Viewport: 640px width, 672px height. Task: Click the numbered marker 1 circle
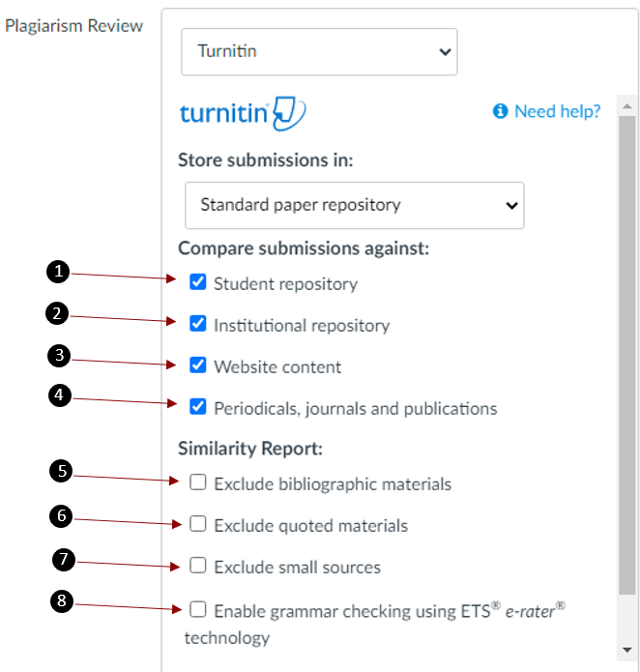point(60,273)
